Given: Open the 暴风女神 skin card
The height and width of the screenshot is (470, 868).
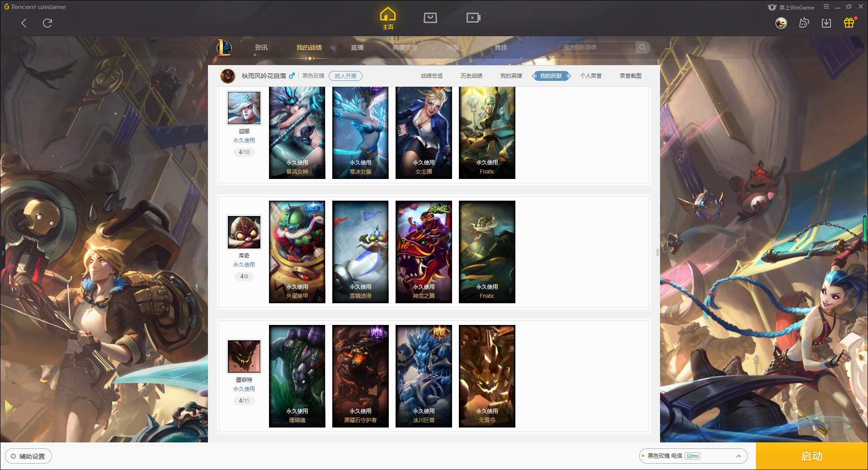Looking at the screenshot, I should click(x=297, y=133).
